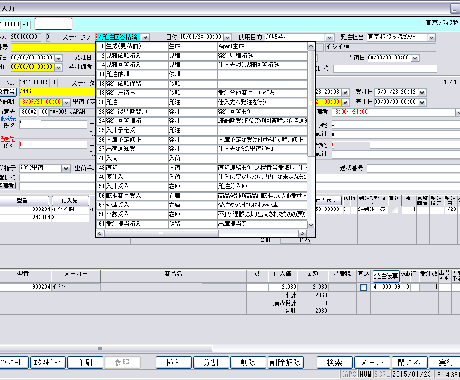Click the up arrow of the dropdown list's vertical scrollbar

coord(311,46)
